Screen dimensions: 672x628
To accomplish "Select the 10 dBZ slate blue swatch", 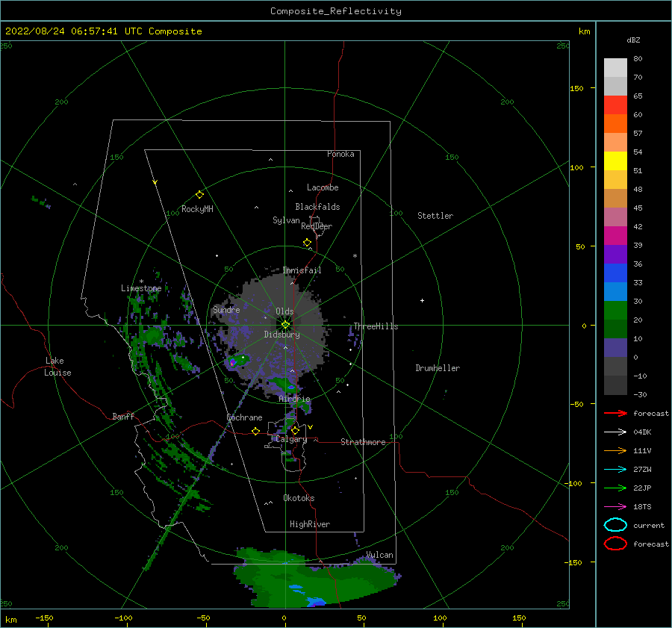I will 615,348.
